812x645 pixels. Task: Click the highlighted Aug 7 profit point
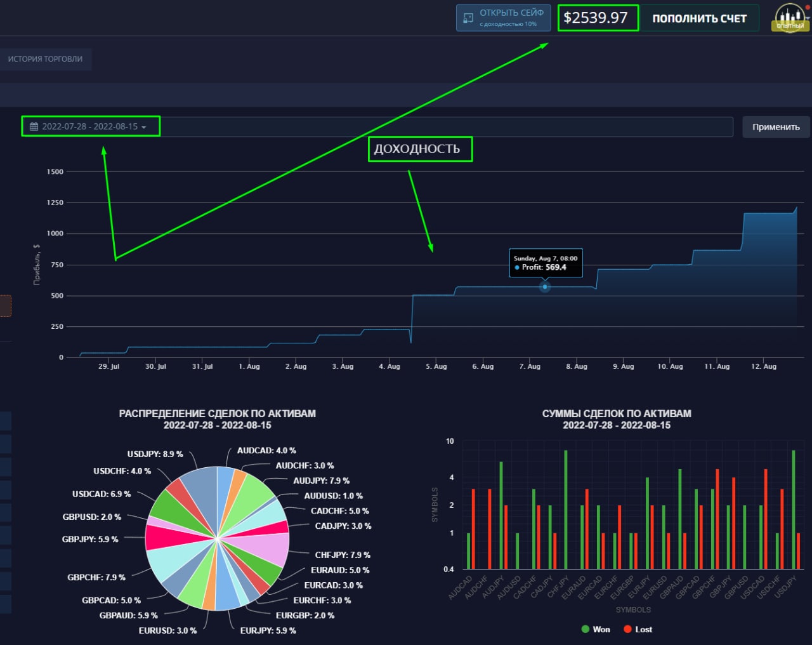coord(545,287)
